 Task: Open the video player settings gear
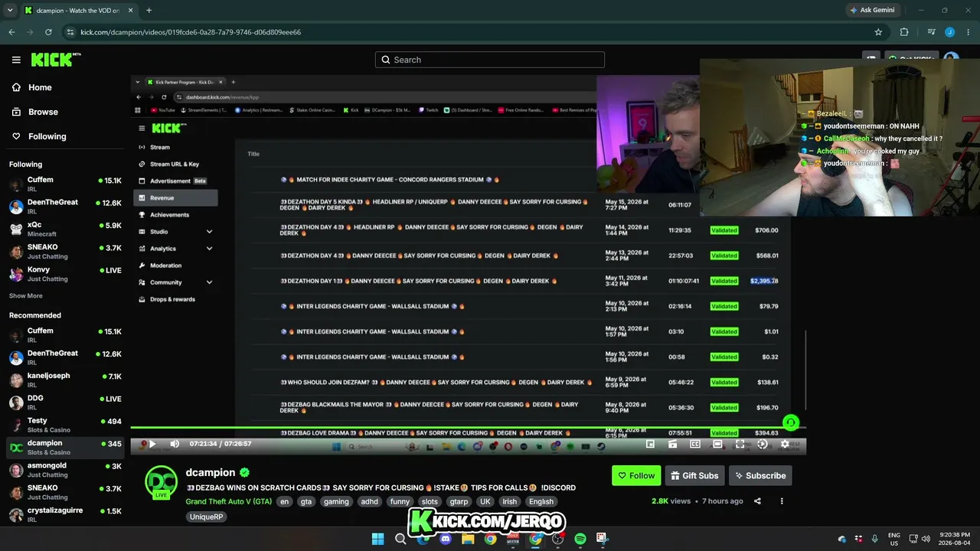point(785,444)
